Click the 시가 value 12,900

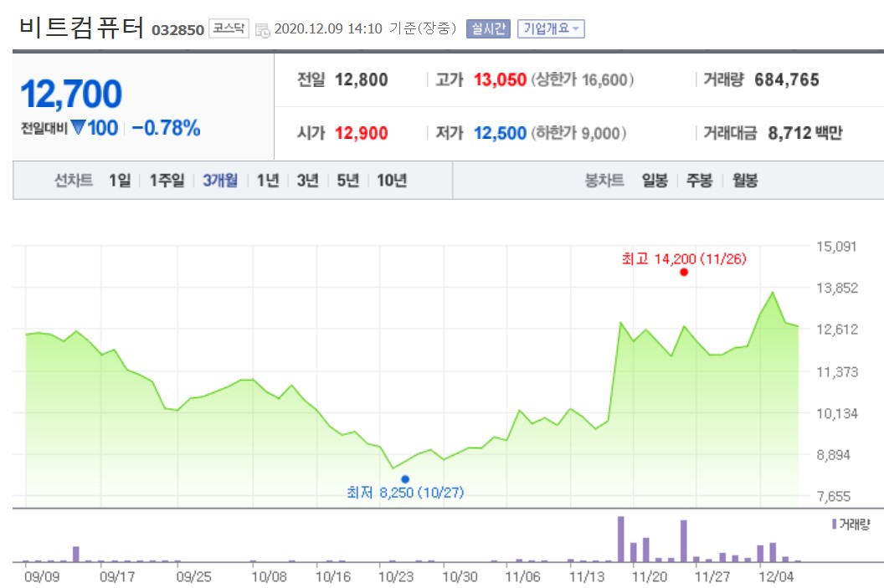[362, 133]
